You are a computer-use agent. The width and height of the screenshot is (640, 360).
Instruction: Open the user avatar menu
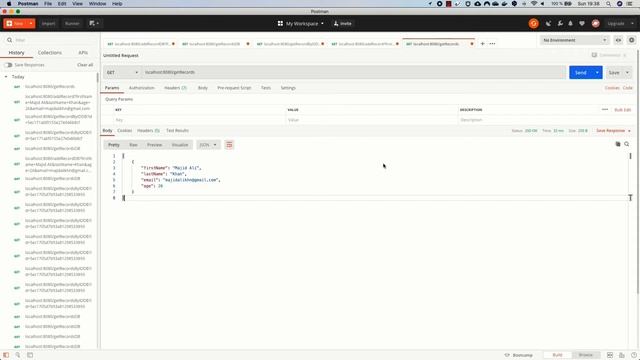[x=596, y=24]
